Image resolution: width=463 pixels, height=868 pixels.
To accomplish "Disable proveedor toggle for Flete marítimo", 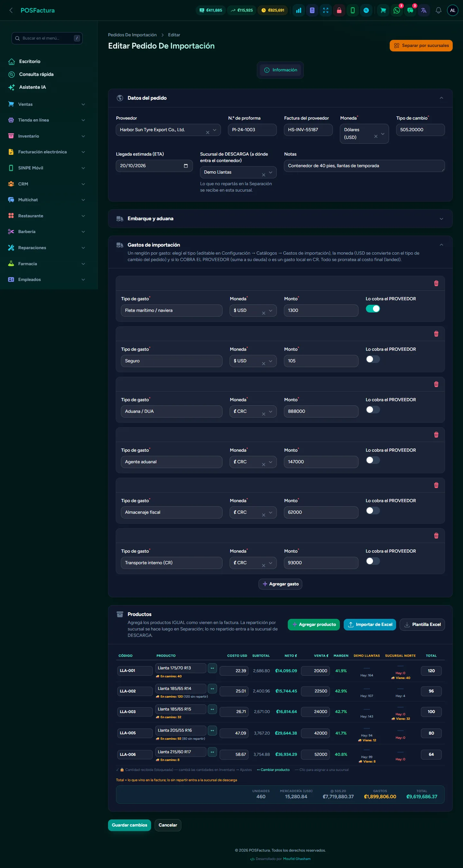I will [373, 309].
